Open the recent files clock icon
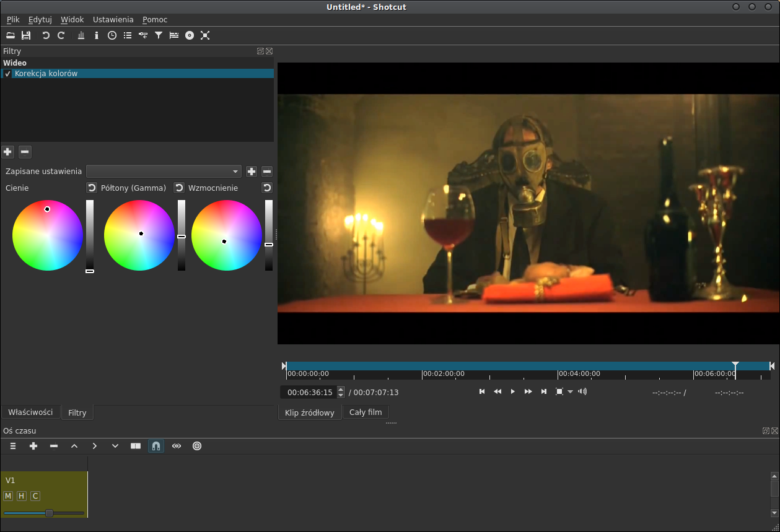Screen dimensions: 780x532 pos(112,35)
